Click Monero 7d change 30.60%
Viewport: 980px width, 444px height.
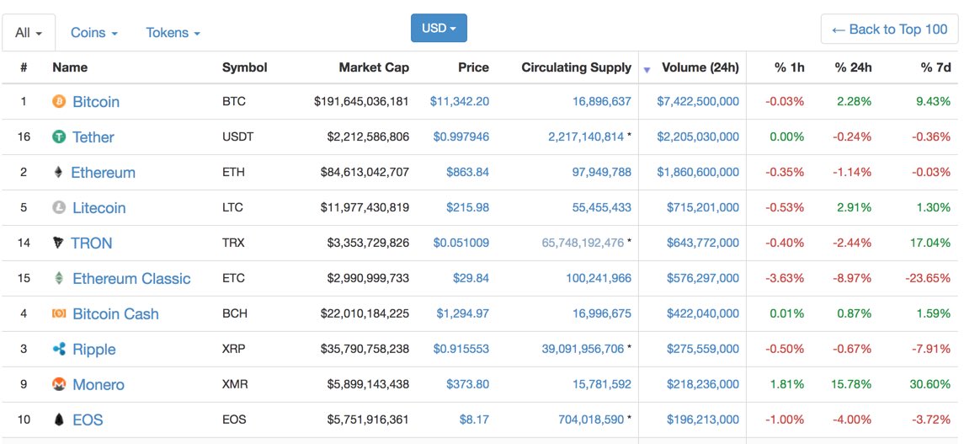(930, 384)
